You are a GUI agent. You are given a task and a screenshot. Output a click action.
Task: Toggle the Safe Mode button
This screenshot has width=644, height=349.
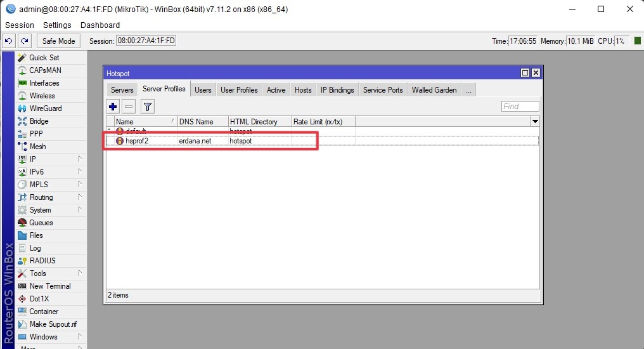58,41
